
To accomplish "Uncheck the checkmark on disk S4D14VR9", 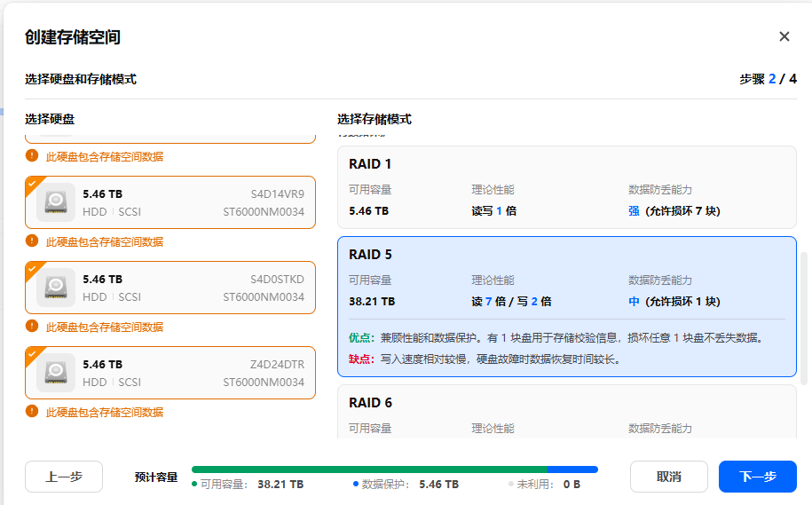I will click(x=32, y=183).
